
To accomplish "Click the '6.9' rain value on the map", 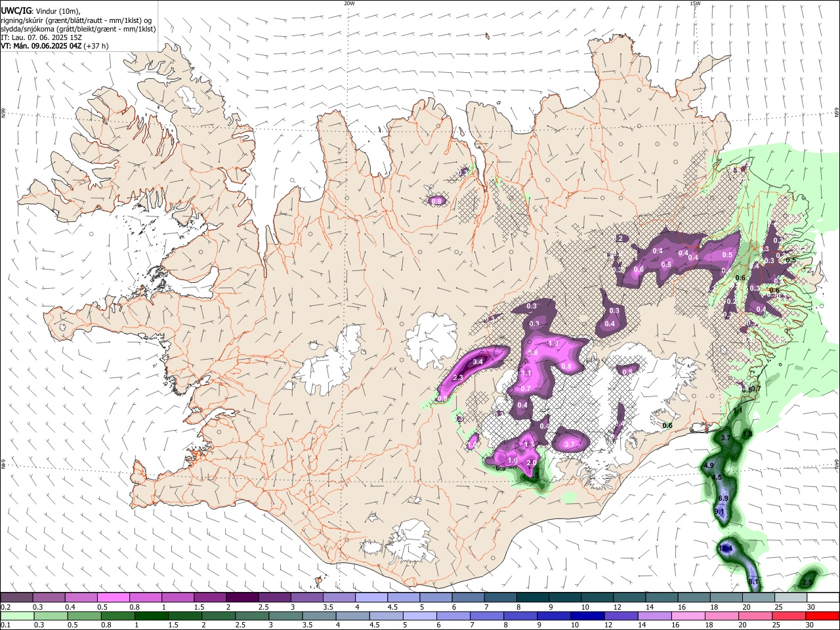I will 723,499.
